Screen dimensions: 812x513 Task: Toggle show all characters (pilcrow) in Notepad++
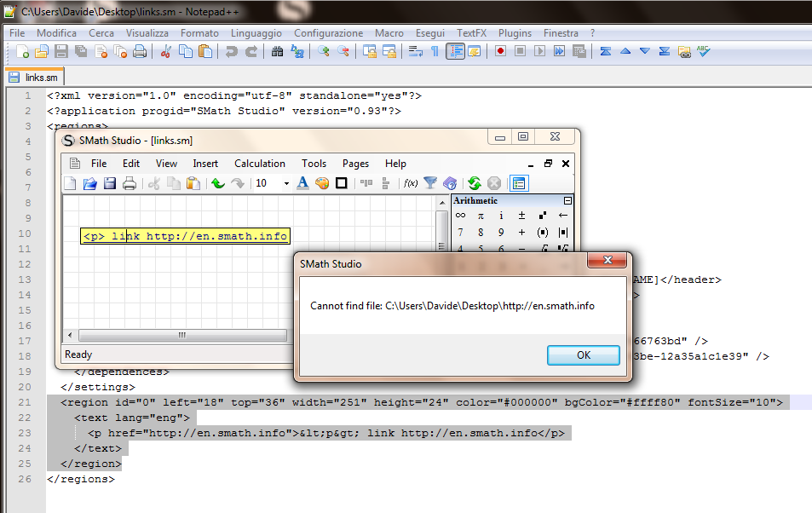click(435, 52)
